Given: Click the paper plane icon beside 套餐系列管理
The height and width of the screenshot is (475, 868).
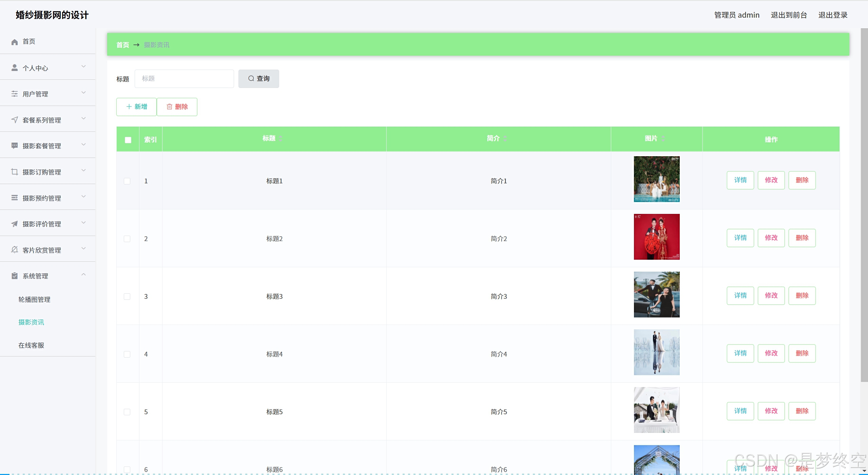Looking at the screenshot, I should [15, 120].
